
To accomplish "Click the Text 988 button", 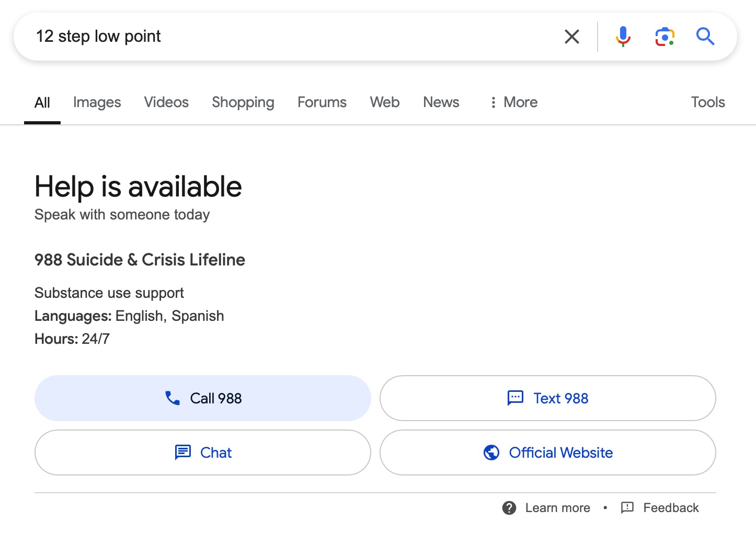I will tap(548, 398).
